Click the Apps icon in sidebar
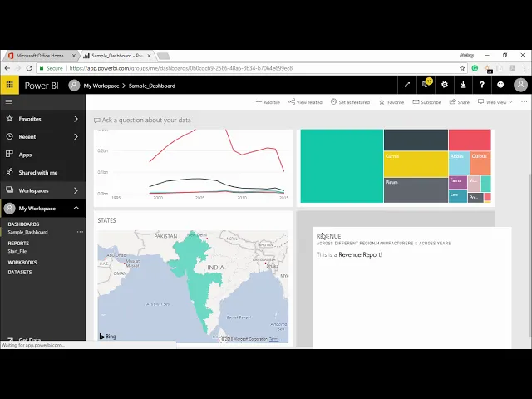The width and height of the screenshot is (532, 399). tap(9, 155)
